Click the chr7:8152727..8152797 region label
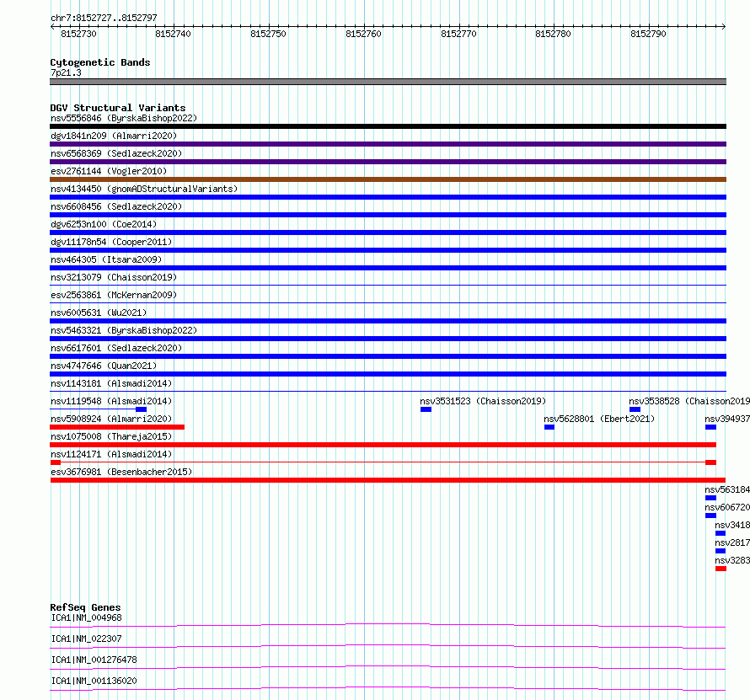The width and height of the screenshot is (750, 700). [104, 18]
